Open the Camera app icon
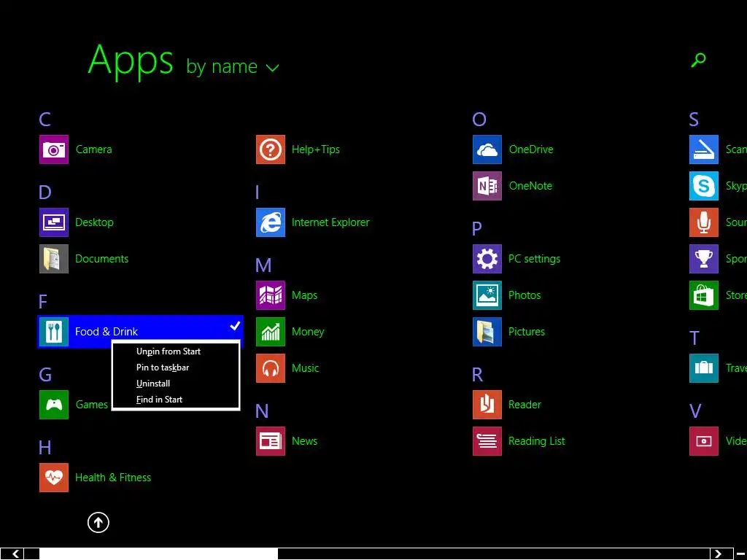The width and height of the screenshot is (747, 560). pyautogui.click(x=54, y=149)
